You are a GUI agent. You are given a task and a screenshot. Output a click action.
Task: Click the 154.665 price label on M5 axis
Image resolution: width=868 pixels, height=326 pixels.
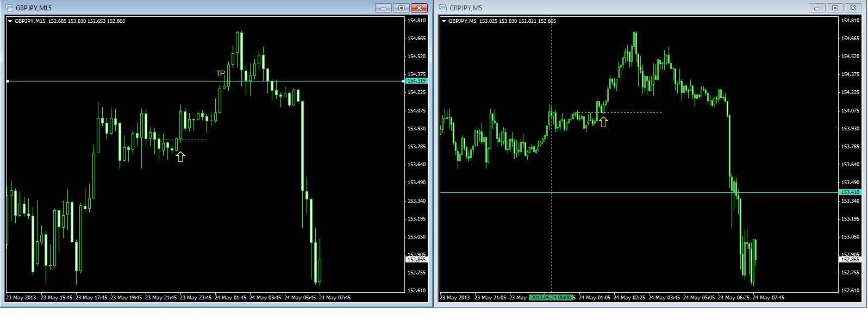pos(850,39)
